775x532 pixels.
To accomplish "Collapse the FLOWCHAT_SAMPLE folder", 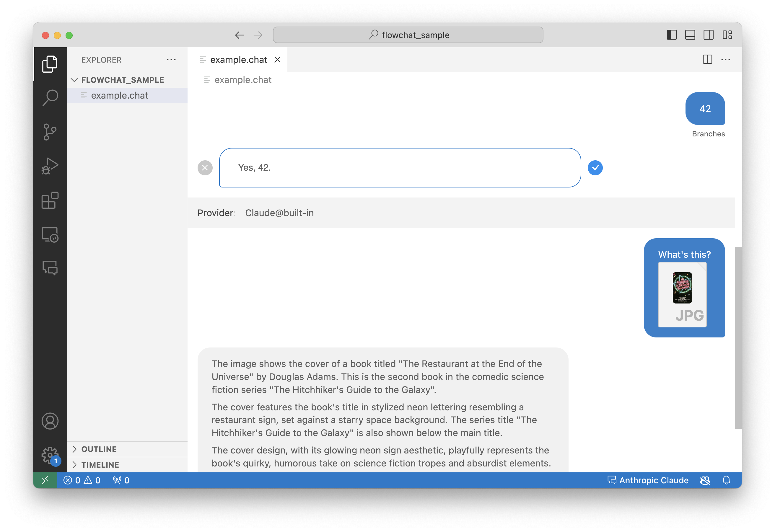I will point(74,80).
